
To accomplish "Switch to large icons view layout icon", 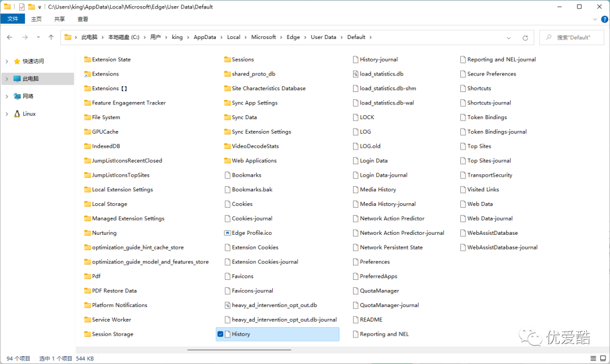I will [x=603, y=358].
